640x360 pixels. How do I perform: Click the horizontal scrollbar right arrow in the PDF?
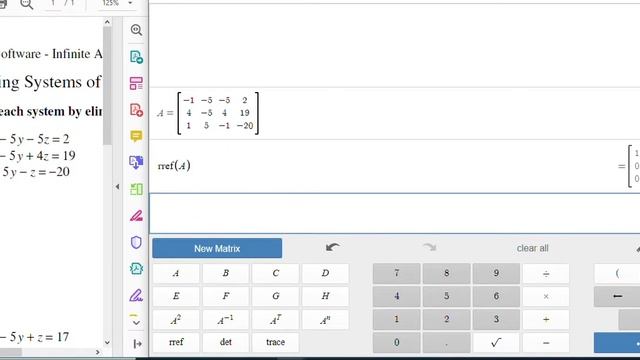tap(98, 352)
